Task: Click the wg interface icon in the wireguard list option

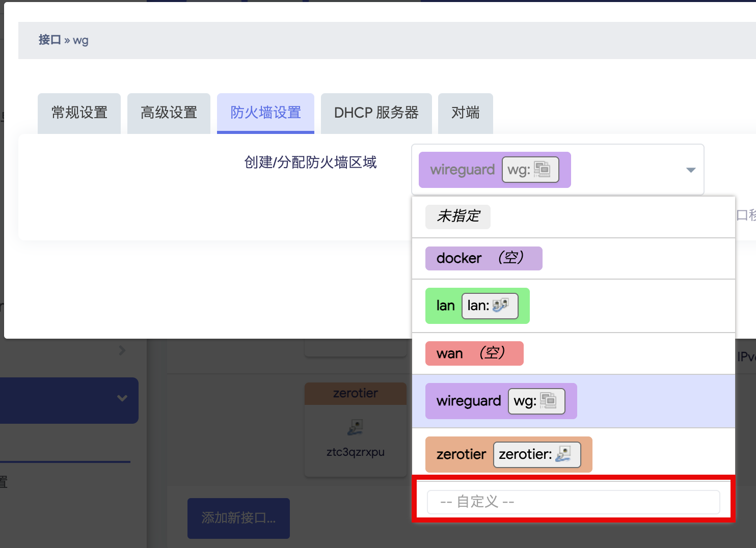Action: tap(548, 400)
